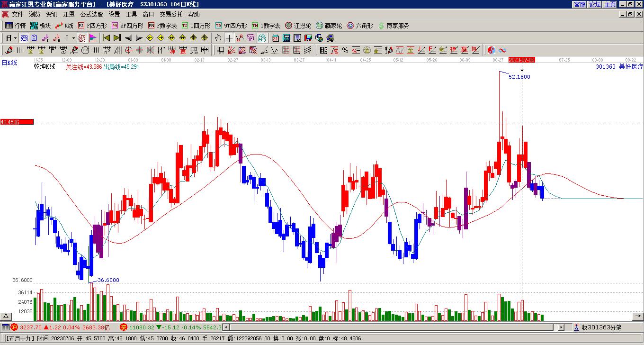This screenshot has width=644, height=345.
Task: Select the red pencil drawing tool
Action: coord(9,50)
